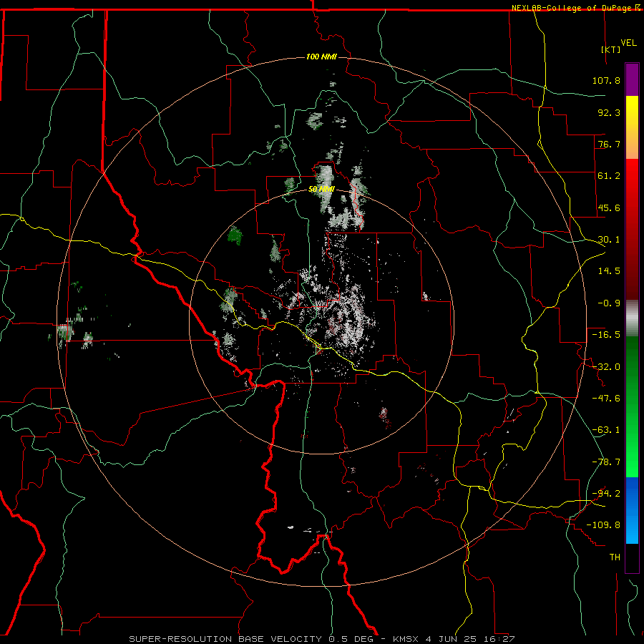The width and height of the screenshot is (644, 644).
Task: Click the -32.0 value on the velocity scale
Action: point(606,367)
